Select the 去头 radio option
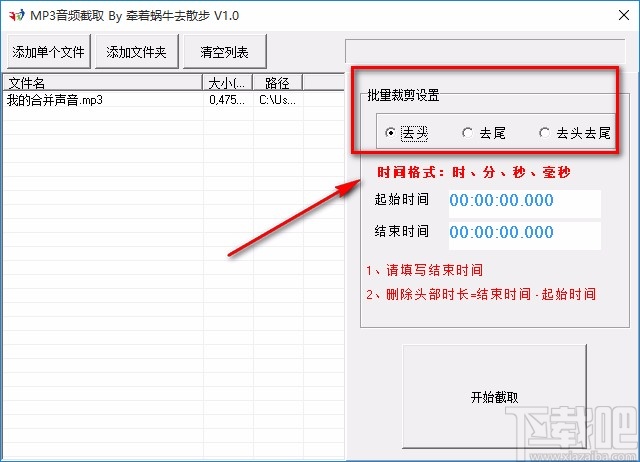This screenshot has height=462, width=640. pos(407,133)
